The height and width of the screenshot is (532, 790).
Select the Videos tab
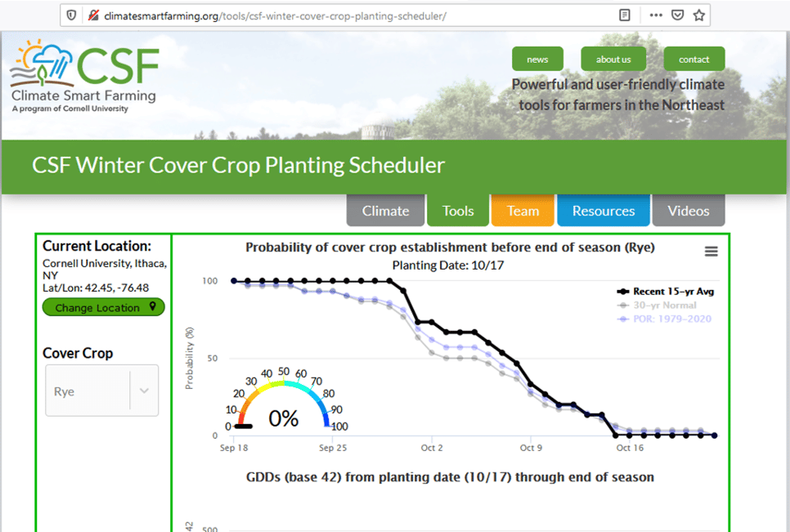point(688,211)
